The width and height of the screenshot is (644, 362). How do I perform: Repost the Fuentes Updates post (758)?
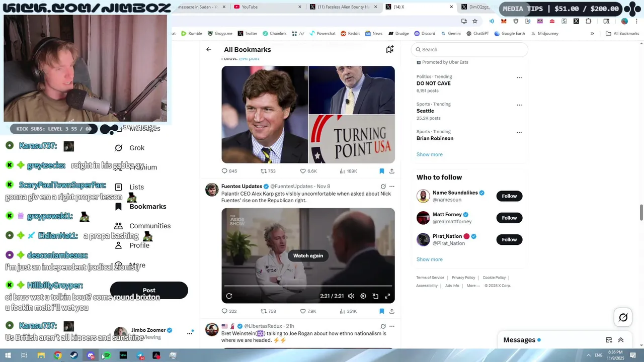point(268,311)
